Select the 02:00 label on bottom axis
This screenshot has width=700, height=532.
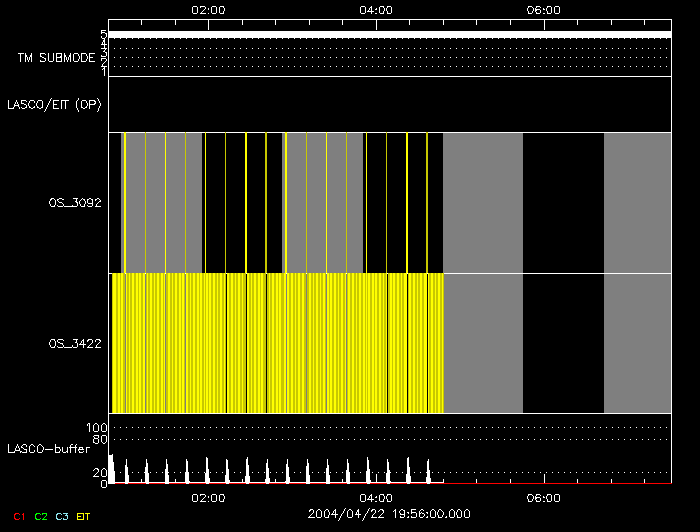[x=207, y=497]
